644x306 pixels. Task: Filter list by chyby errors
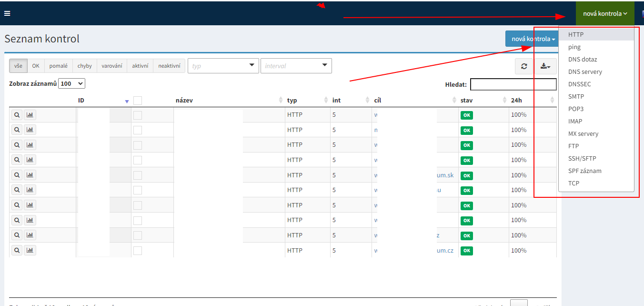point(85,66)
